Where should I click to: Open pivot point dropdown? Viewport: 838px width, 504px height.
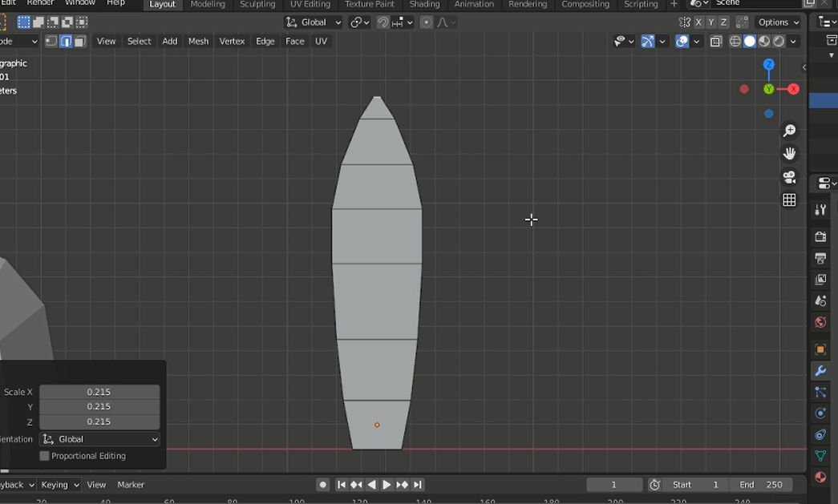(360, 22)
